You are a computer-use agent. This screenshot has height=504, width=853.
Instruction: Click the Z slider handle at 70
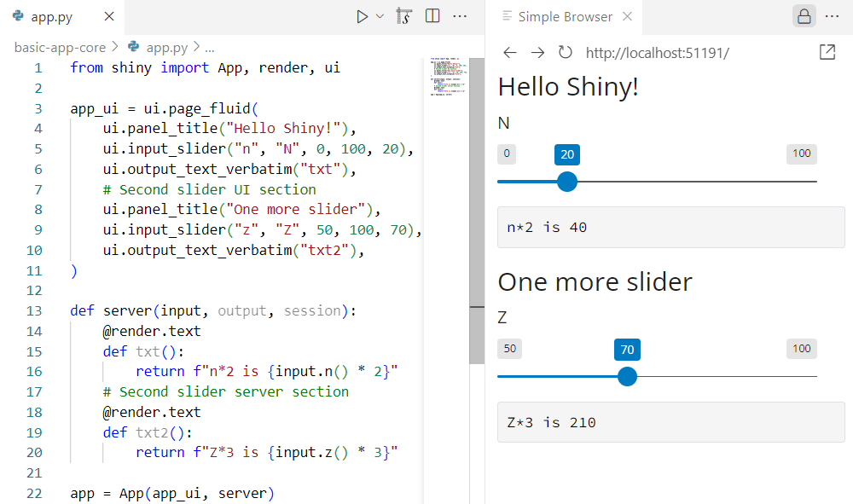(627, 376)
